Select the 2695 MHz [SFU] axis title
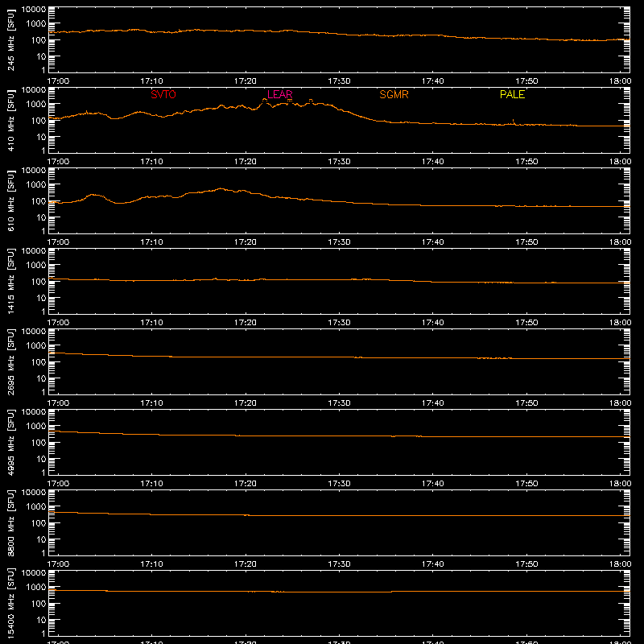Image resolution: width=644 pixels, height=644 pixels. [x=10, y=361]
